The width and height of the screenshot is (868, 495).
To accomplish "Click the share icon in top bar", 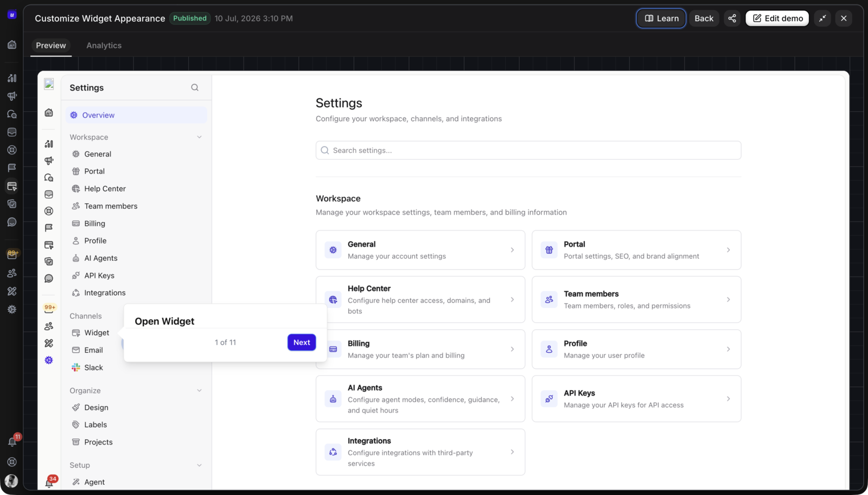I will (x=732, y=18).
